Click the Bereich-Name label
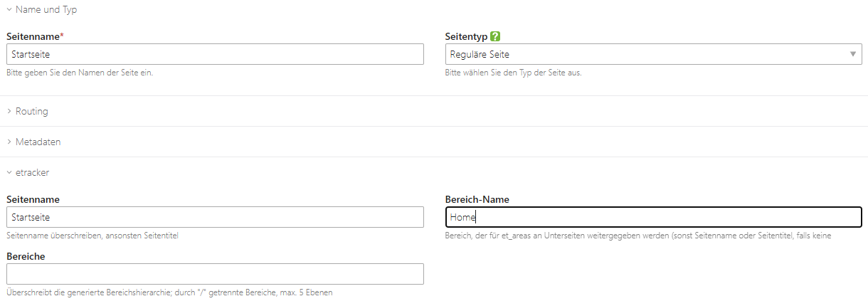The image size is (868, 301). [x=477, y=200]
